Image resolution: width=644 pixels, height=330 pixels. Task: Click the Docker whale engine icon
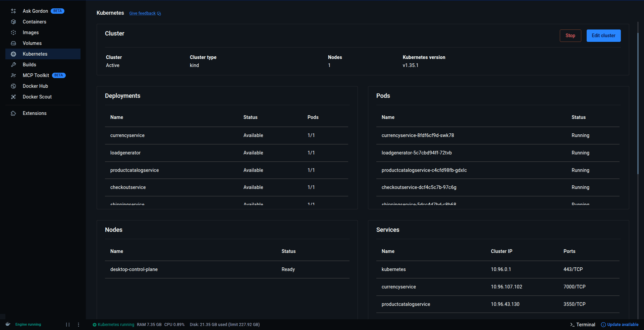(x=8, y=324)
